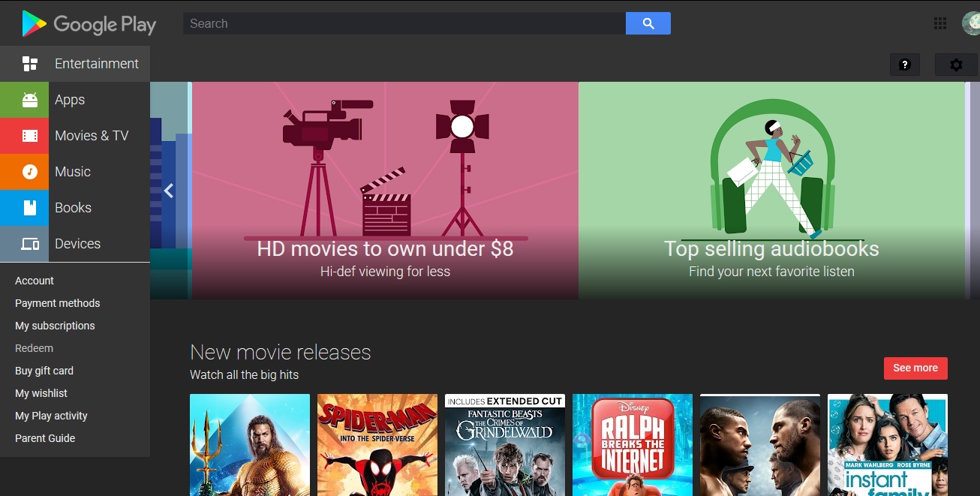Select Devices in the sidebar
Viewport: 980px width, 496px height.
pos(75,244)
